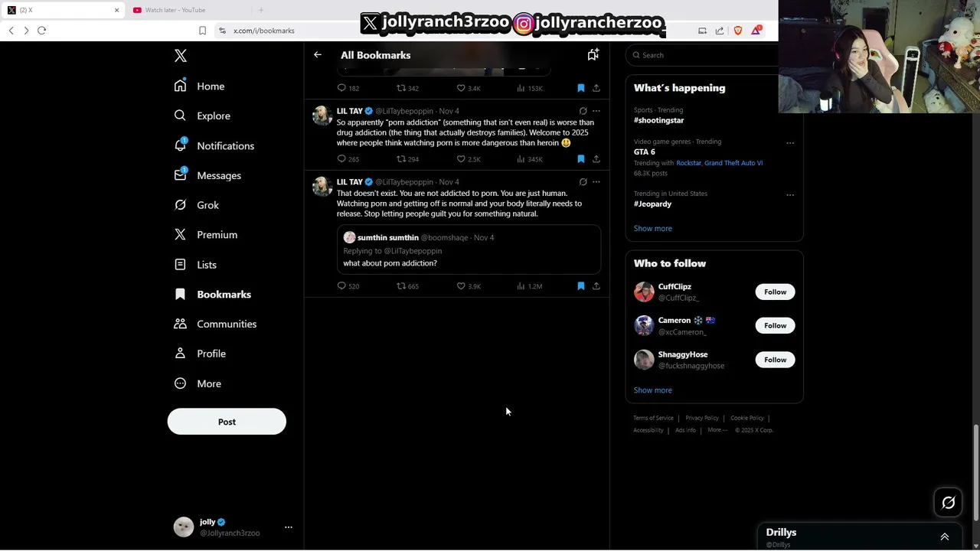
Task: View analytics showing 345K views
Action: [530, 159]
